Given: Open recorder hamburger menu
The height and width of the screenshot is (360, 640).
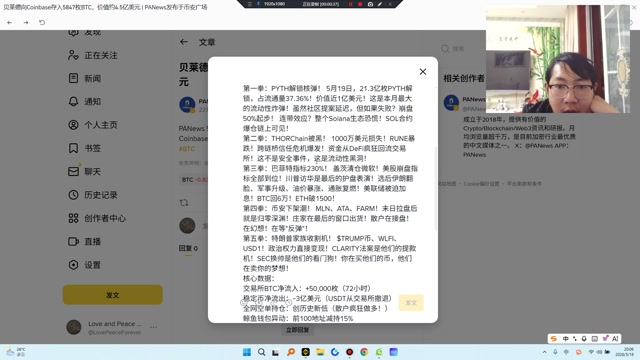Looking at the screenshot, I should pos(250,4).
